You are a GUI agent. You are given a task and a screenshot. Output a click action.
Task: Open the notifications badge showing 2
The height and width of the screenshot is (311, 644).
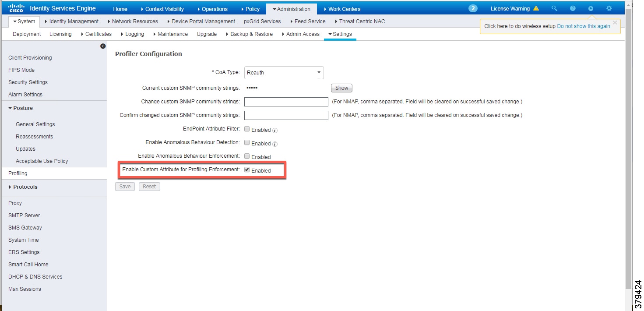pos(473,8)
